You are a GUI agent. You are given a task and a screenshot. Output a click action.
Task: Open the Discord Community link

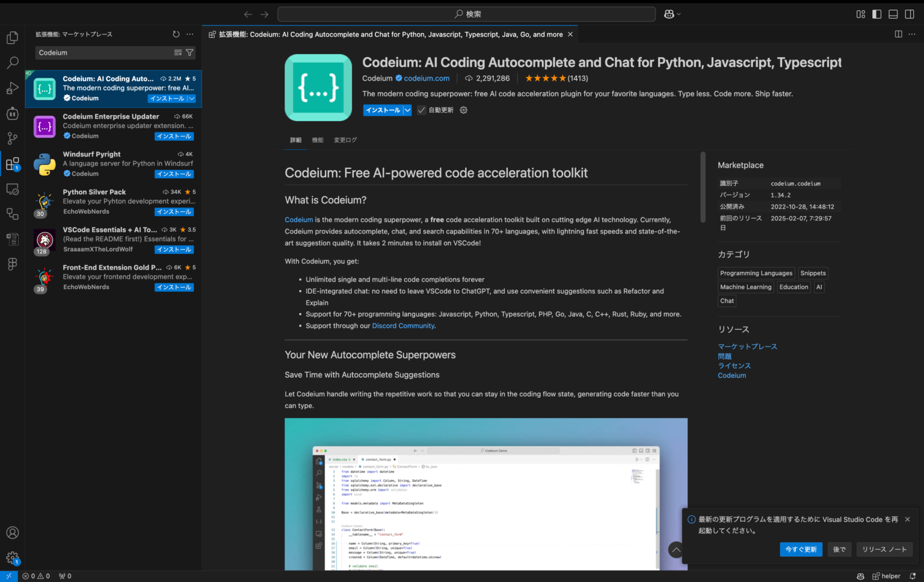[x=403, y=326]
